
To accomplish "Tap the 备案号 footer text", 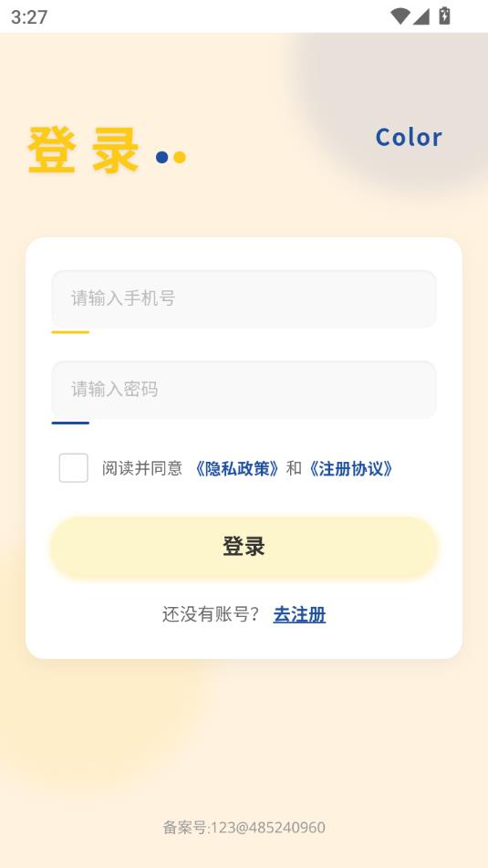I will (x=244, y=828).
